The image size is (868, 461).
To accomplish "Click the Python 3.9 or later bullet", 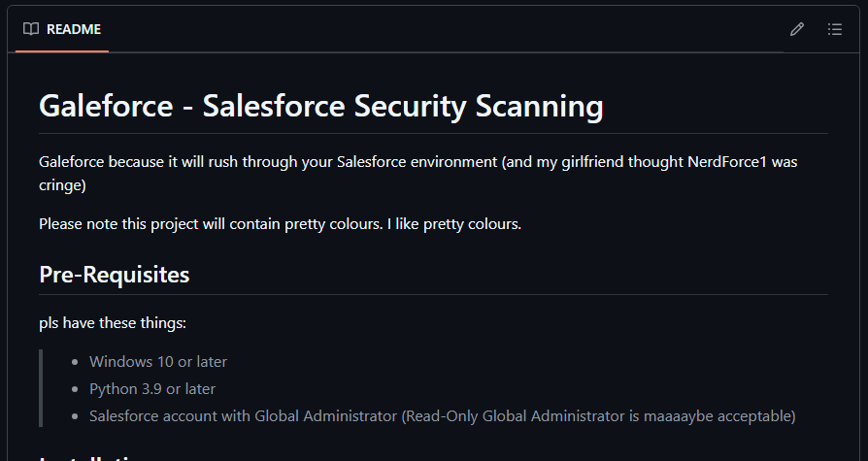I will pos(152,389).
